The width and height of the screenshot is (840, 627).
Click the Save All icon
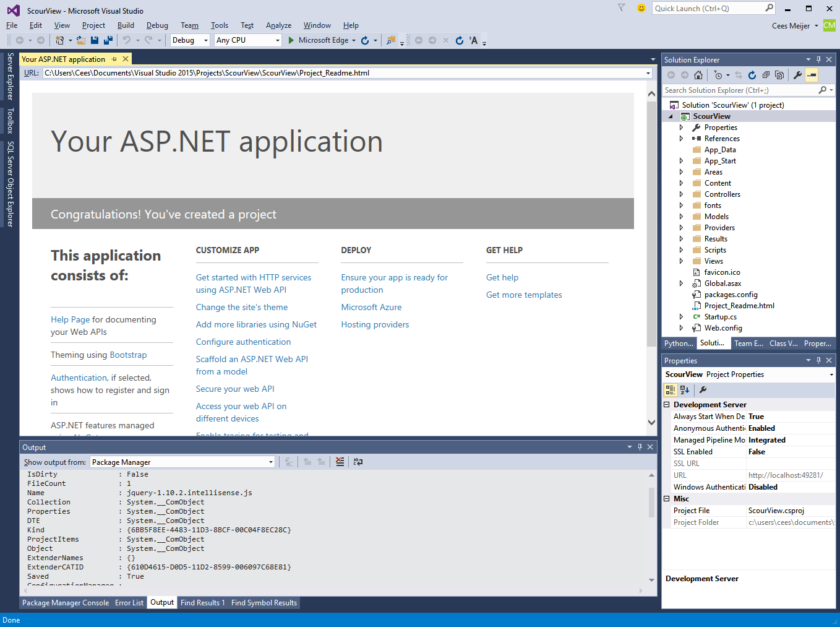(x=108, y=40)
